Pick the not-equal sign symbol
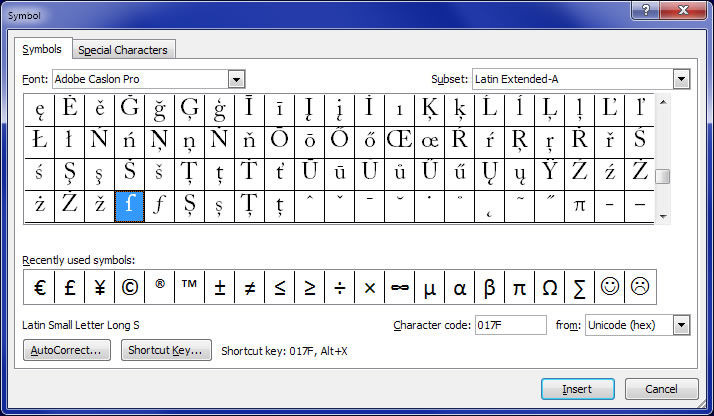 coord(249,288)
